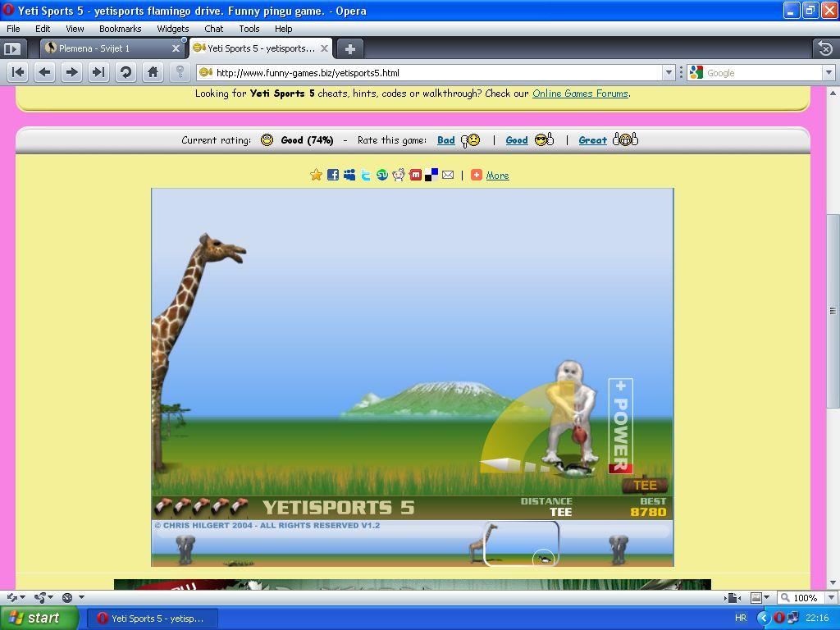Share game on MySpace
Viewport: 840px width, 630px height.
[x=349, y=175]
